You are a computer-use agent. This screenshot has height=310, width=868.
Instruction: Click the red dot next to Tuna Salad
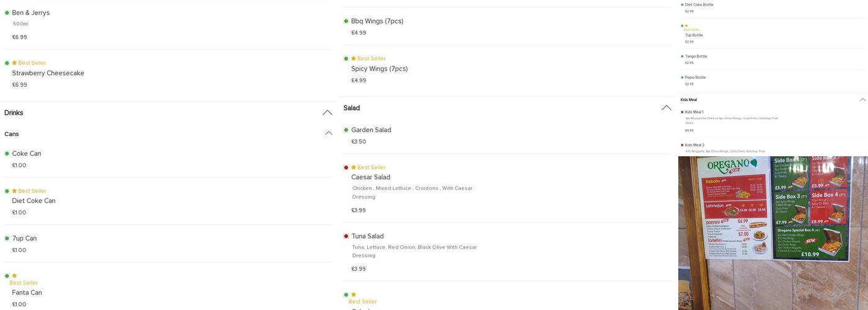[x=346, y=236]
